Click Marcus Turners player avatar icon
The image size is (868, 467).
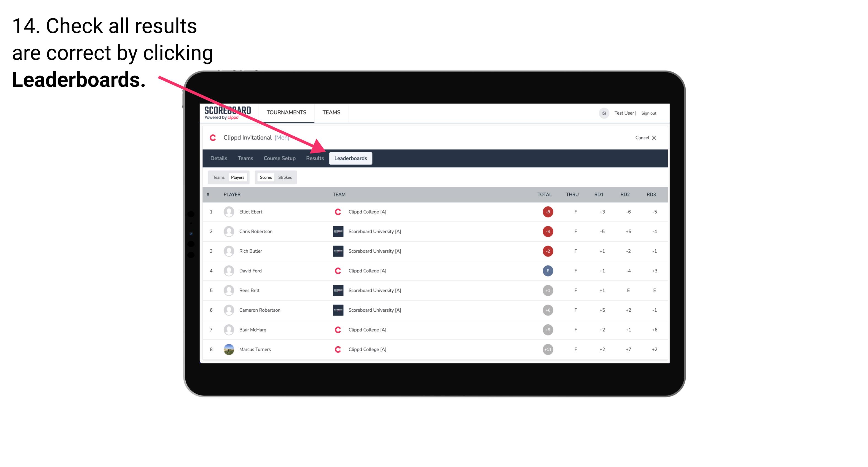pyautogui.click(x=228, y=349)
